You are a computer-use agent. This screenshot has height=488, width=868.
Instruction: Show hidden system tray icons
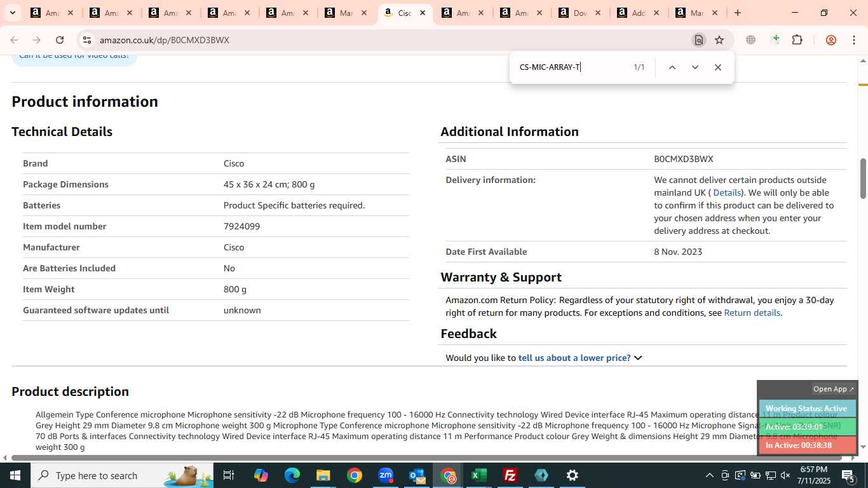click(x=710, y=475)
